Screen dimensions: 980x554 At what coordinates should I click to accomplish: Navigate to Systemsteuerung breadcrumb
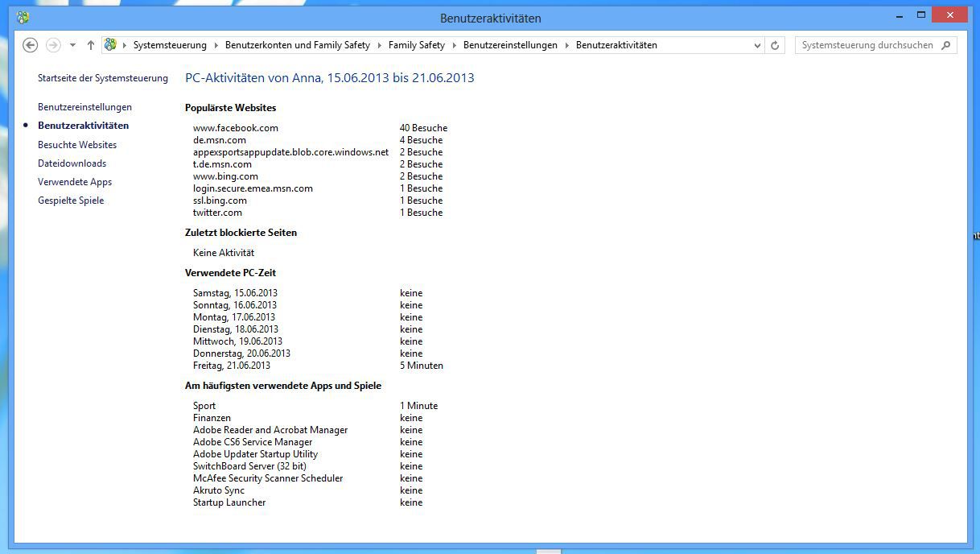(170, 45)
